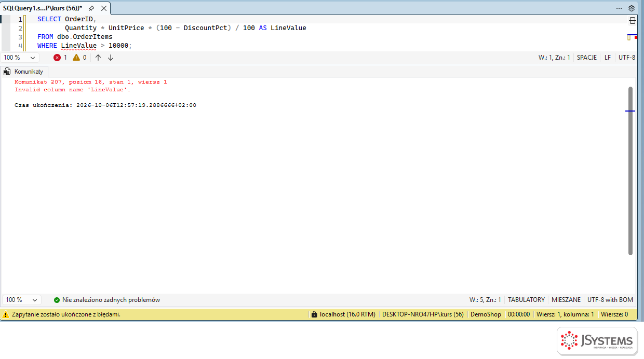The image size is (644, 359).
Task: Switch to the Komunikaty tab
Action: (24, 72)
